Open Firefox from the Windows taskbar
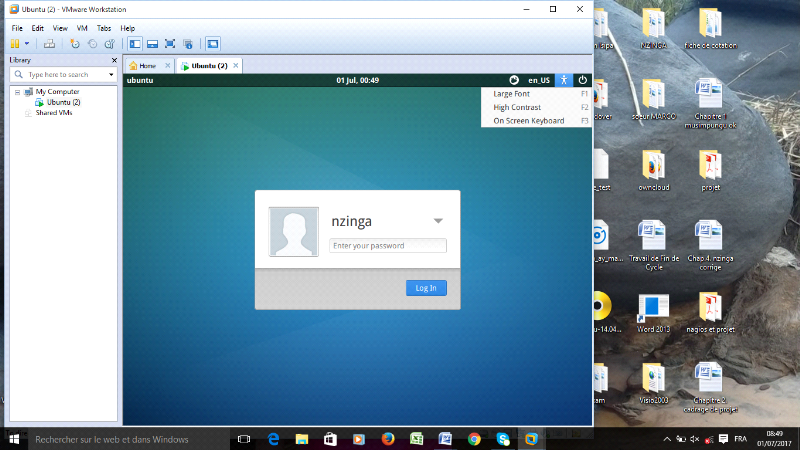 388,439
